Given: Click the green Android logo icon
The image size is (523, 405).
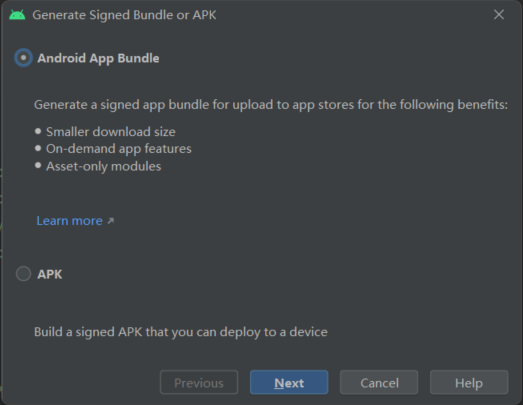Looking at the screenshot, I should [17, 15].
